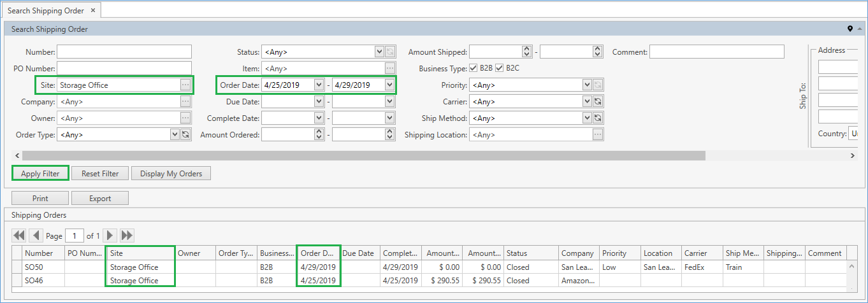
Task: Sort by the Order Date column header
Action: click(x=318, y=253)
